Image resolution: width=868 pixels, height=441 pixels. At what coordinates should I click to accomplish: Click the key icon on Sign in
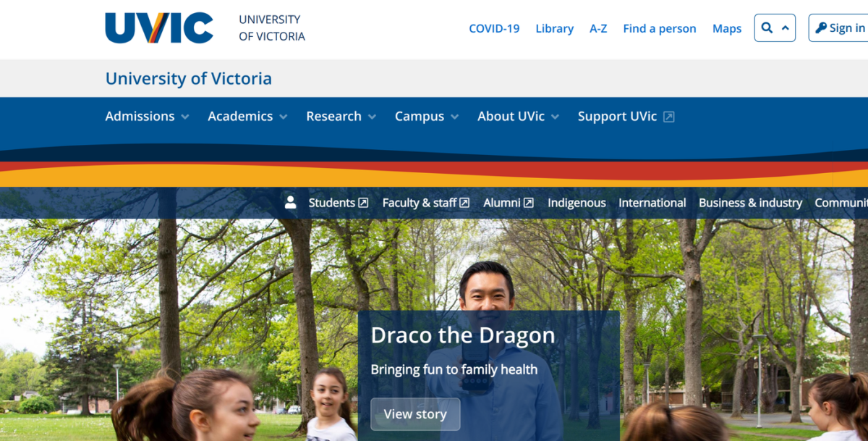tap(821, 28)
